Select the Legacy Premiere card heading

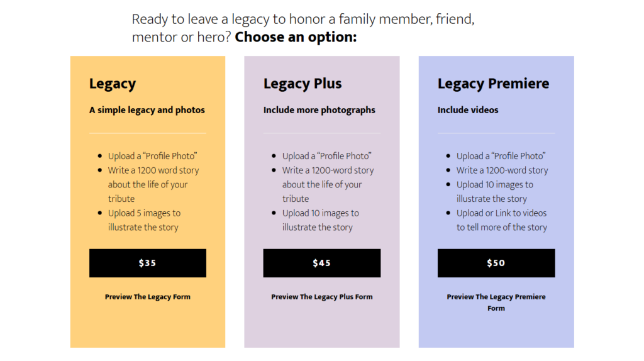point(493,84)
